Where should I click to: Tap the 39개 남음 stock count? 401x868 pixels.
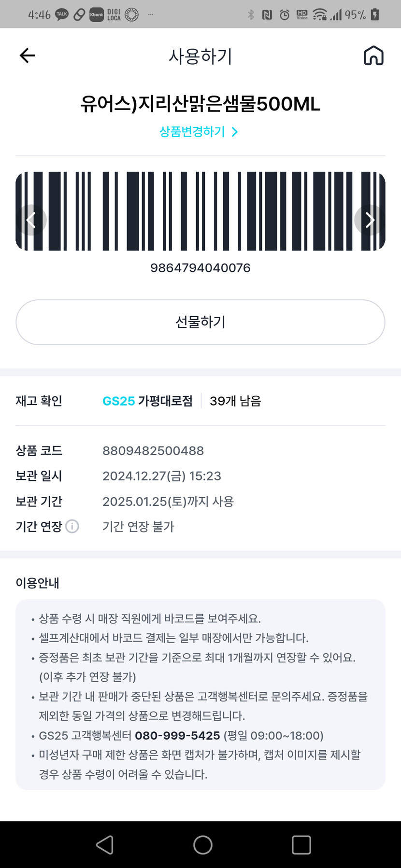(x=235, y=401)
